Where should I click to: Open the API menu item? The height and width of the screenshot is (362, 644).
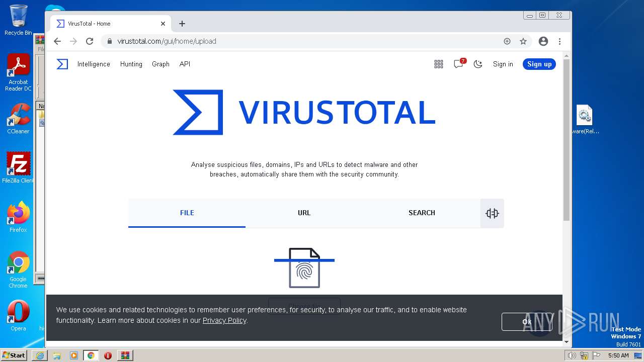pos(185,64)
